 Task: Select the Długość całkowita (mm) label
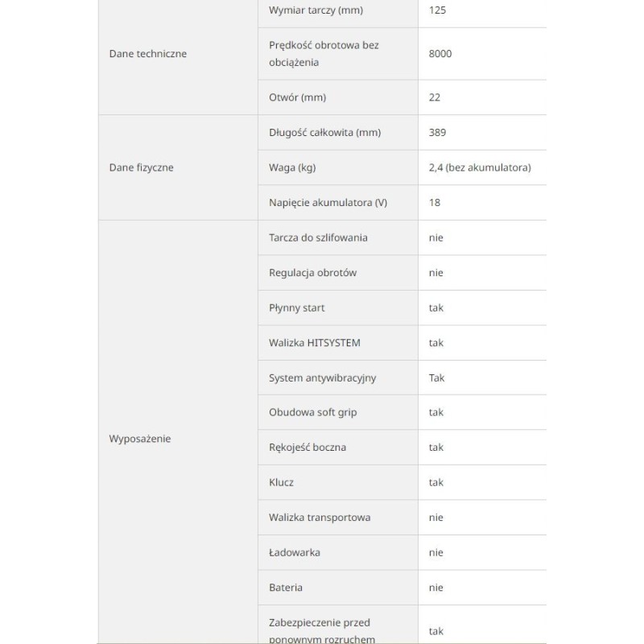(325, 133)
